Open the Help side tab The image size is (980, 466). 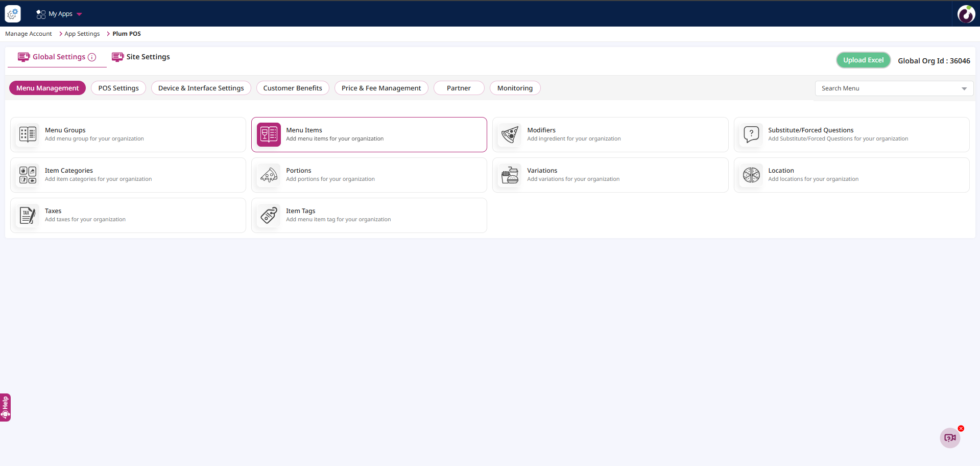point(5,407)
